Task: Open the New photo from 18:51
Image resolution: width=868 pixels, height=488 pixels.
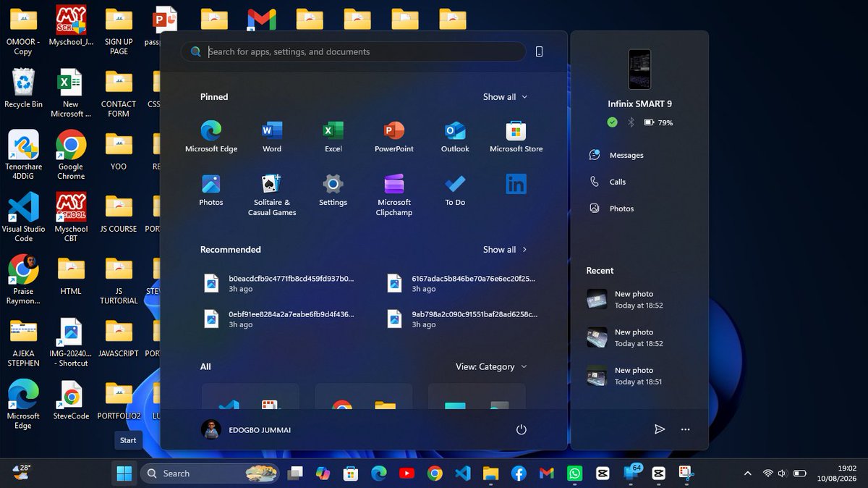Action: pyautogui.click(x=625, y=376)
